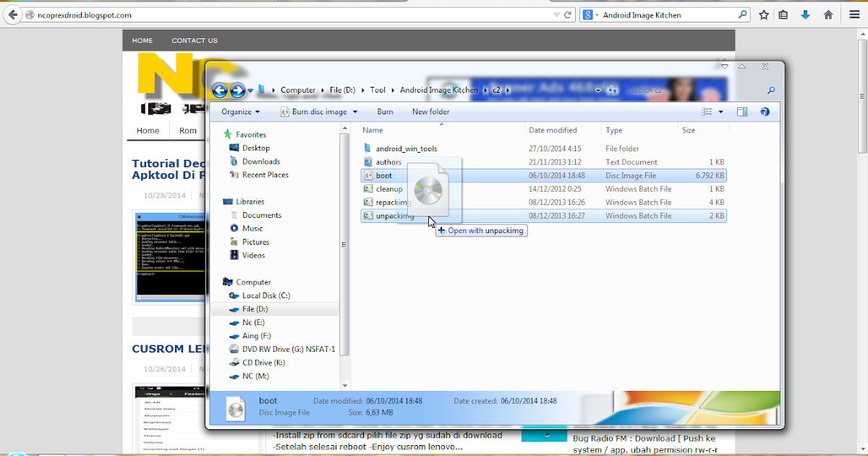Sort files by the Type column

[x=614, y=130]
